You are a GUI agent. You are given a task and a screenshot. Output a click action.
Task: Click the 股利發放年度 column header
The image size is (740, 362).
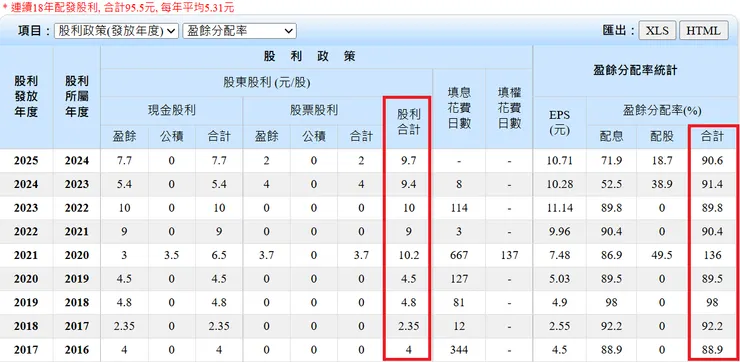point(26,97)
